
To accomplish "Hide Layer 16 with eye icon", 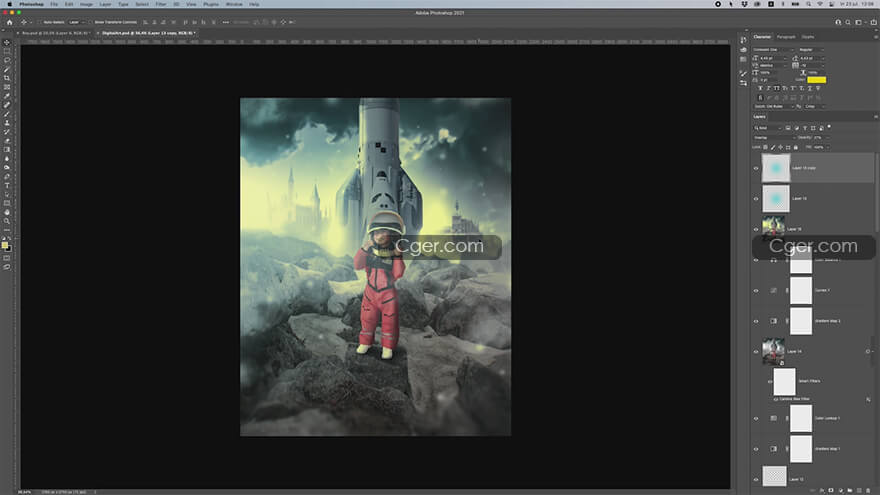I will (x=756, y=229).
